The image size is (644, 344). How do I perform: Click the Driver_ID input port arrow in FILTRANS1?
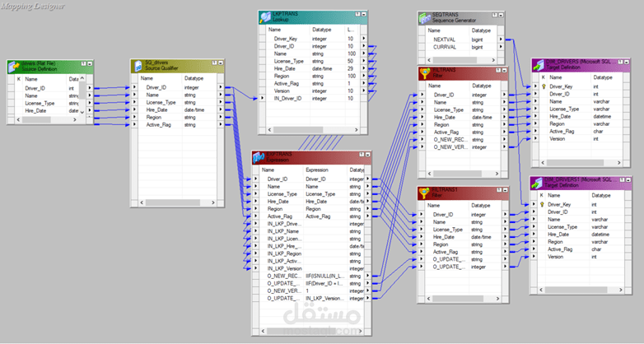tap(421, 214)
